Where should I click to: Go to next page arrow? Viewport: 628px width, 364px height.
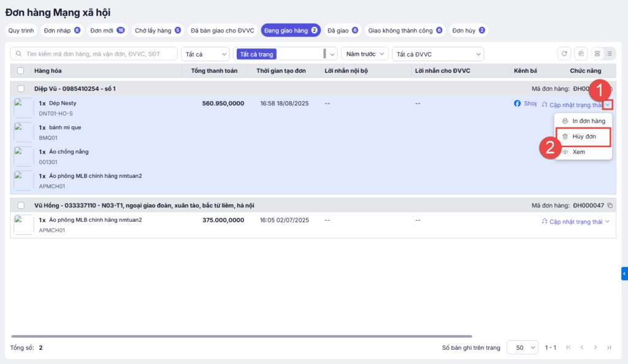coord(595,347)
